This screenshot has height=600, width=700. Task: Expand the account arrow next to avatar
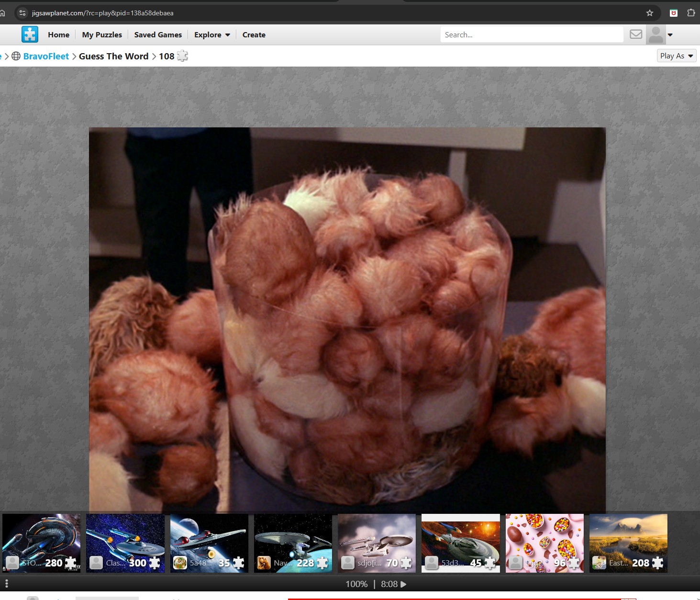coord(670,34)
